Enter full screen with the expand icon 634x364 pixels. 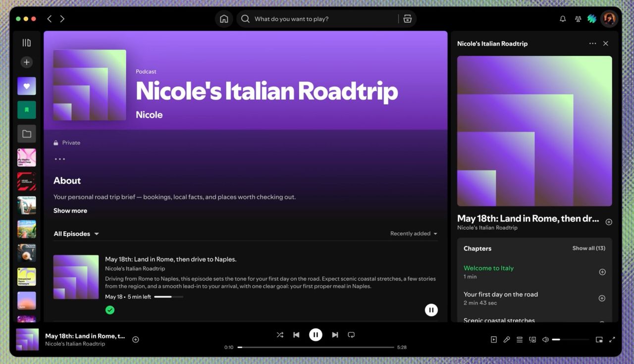(612, 340)
